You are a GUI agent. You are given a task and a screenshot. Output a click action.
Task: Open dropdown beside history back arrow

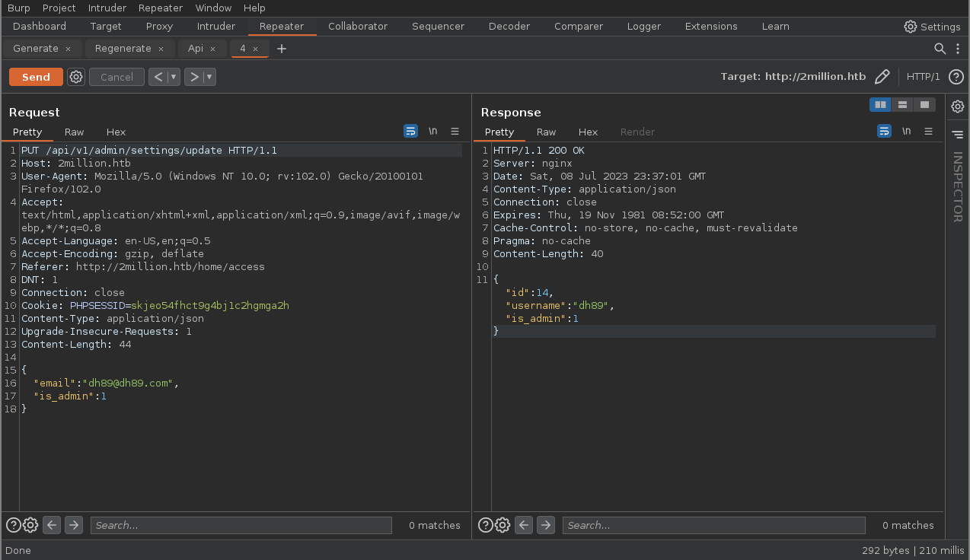(174, 77)
